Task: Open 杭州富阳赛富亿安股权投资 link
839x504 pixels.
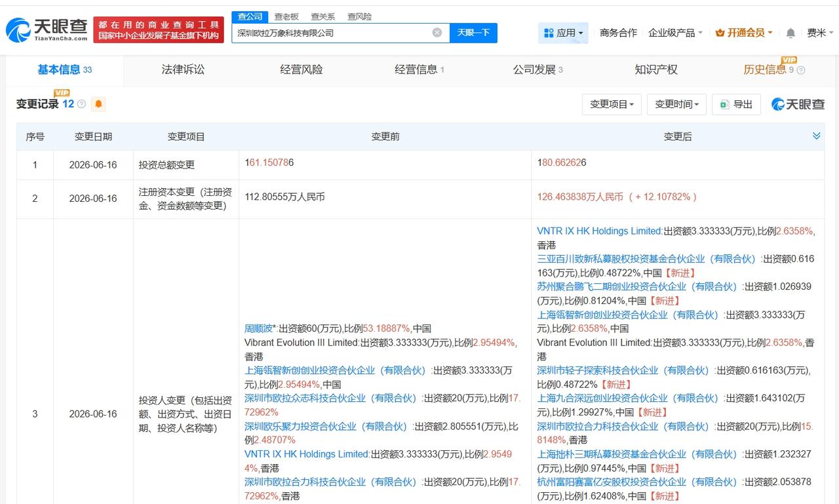Action: point(638,482)
